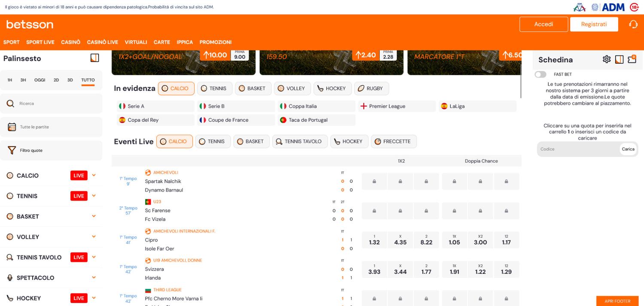
Task: Click the Filtro quote funnel icon
Action: click(12, 150)
